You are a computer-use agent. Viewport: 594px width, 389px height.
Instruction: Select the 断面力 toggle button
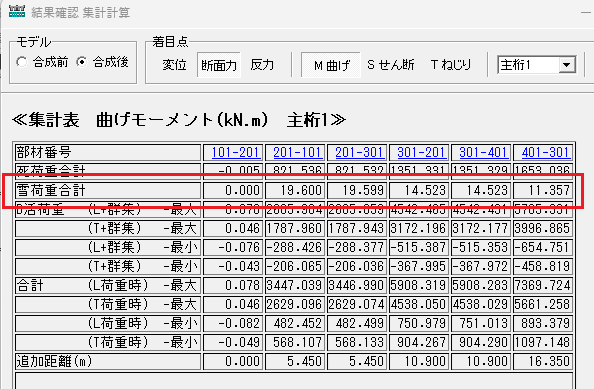tap(219, 65)
